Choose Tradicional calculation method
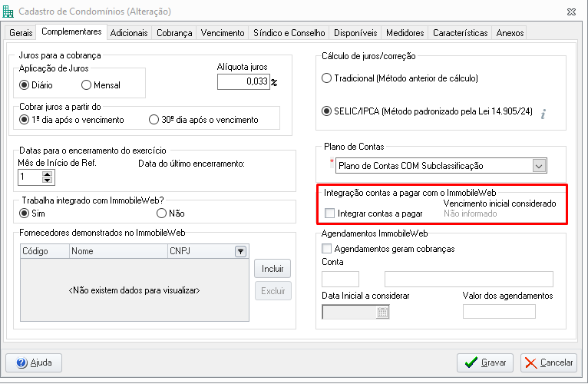The height and width of the screenshot is (384, 588). [327, 78]
